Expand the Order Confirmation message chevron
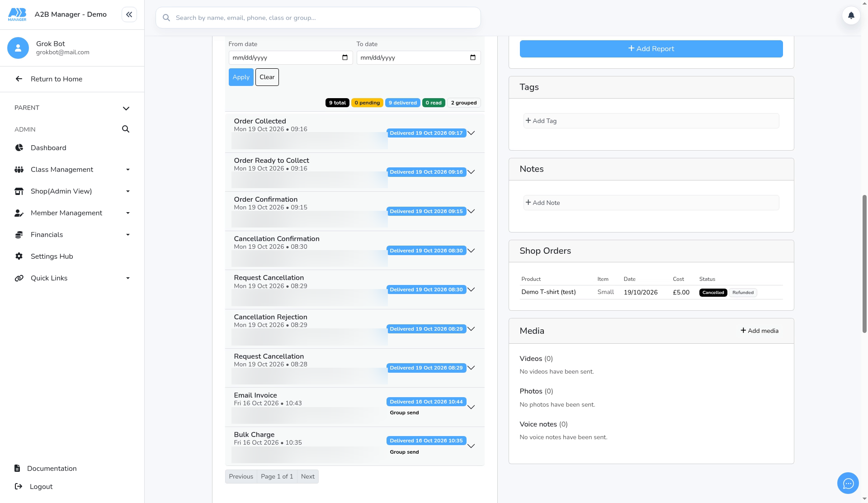Image resolution: width=868 pixels, height=503 pixels. 471,211
